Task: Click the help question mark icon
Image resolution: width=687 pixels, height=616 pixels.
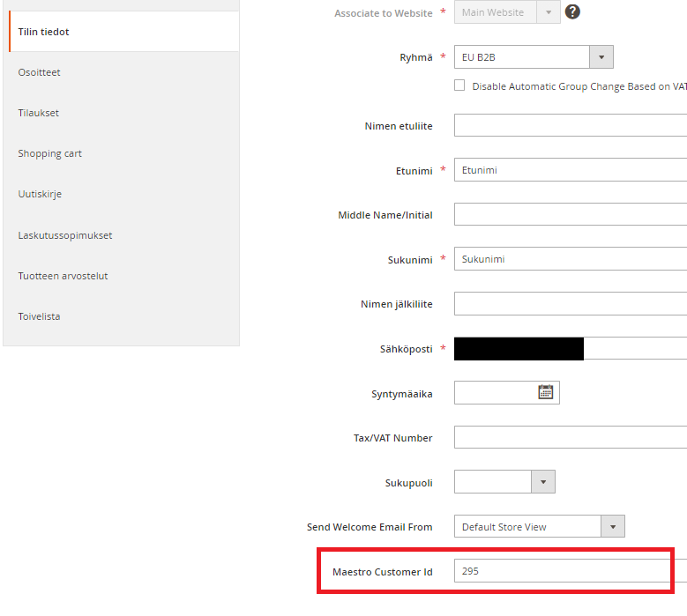Action: pos(572,12)
